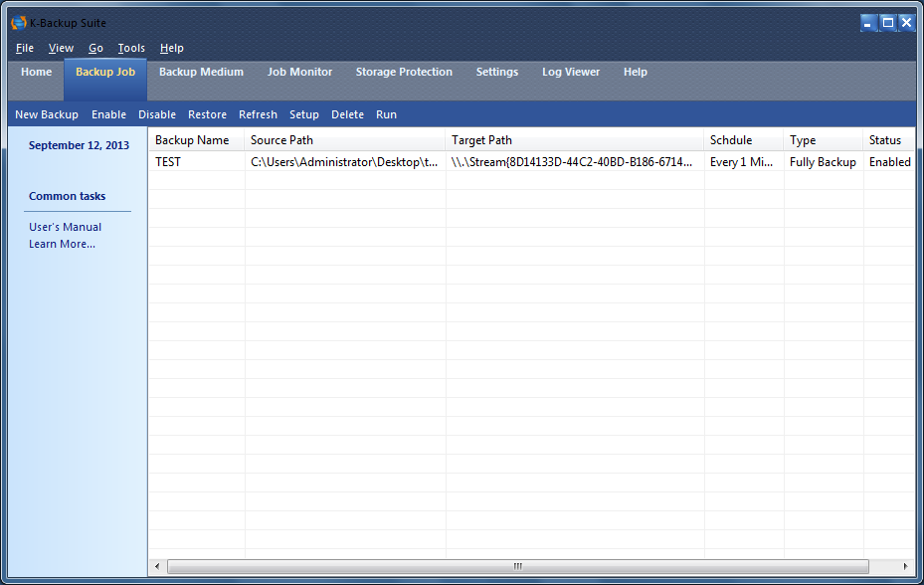This screenshot has width=924, height=585.
Task: Click the Learn More... link
Action: pyautogui.click(x=62, y=244)
